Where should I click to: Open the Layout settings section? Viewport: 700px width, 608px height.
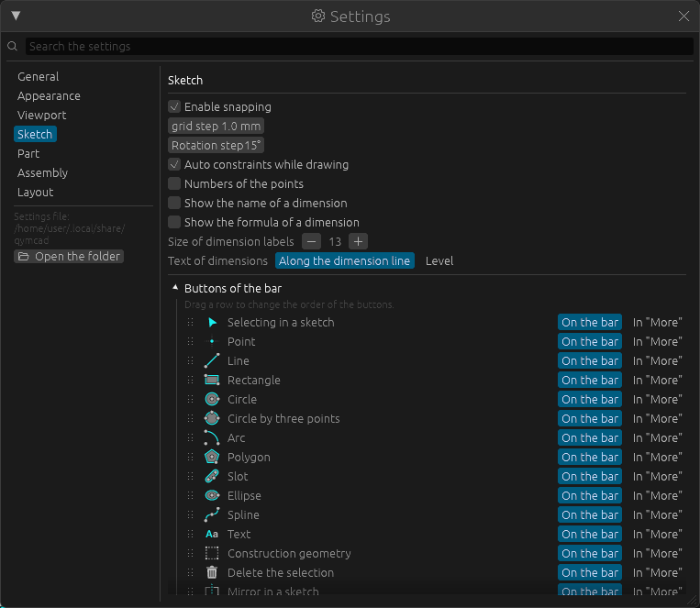click(35, 192)
